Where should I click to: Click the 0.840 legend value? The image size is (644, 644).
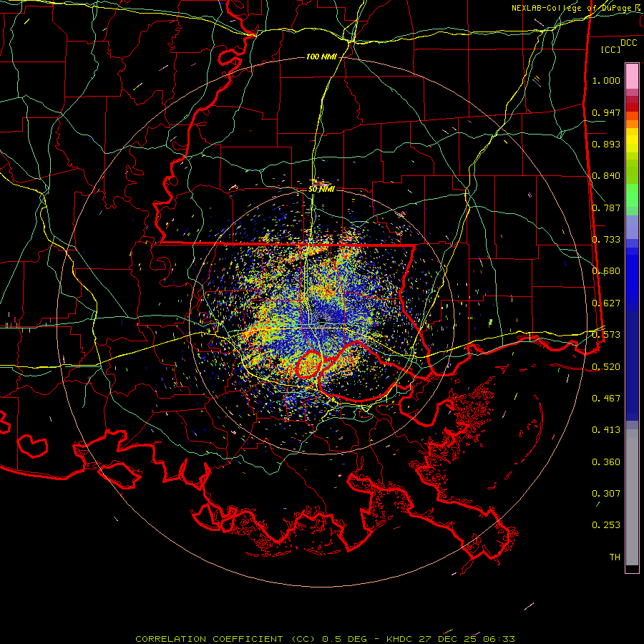coord(606,176)
